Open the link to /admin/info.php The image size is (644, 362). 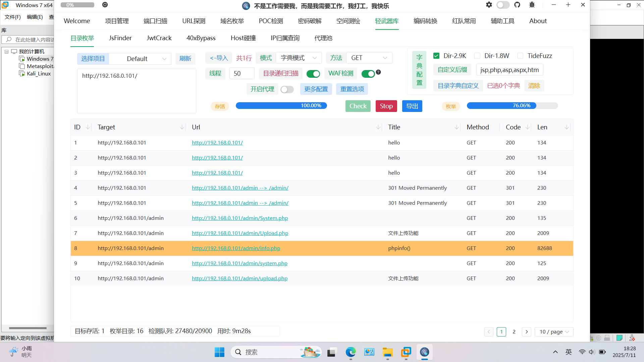236,248
